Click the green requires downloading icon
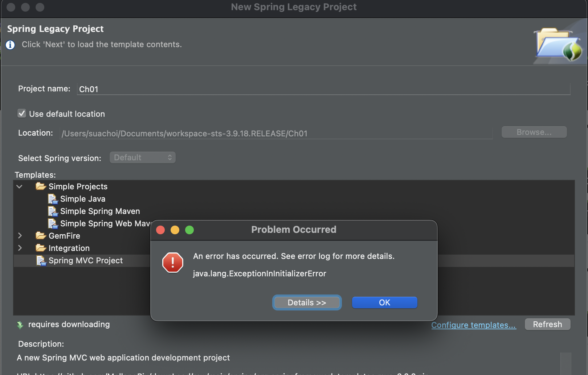This screenshot has width=588, height=375. tap(20, 325)
